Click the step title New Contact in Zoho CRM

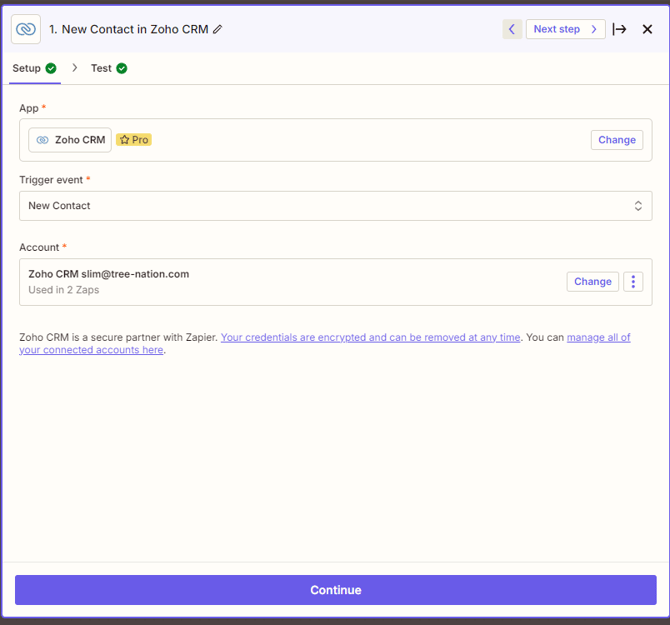tap(129, 29)
